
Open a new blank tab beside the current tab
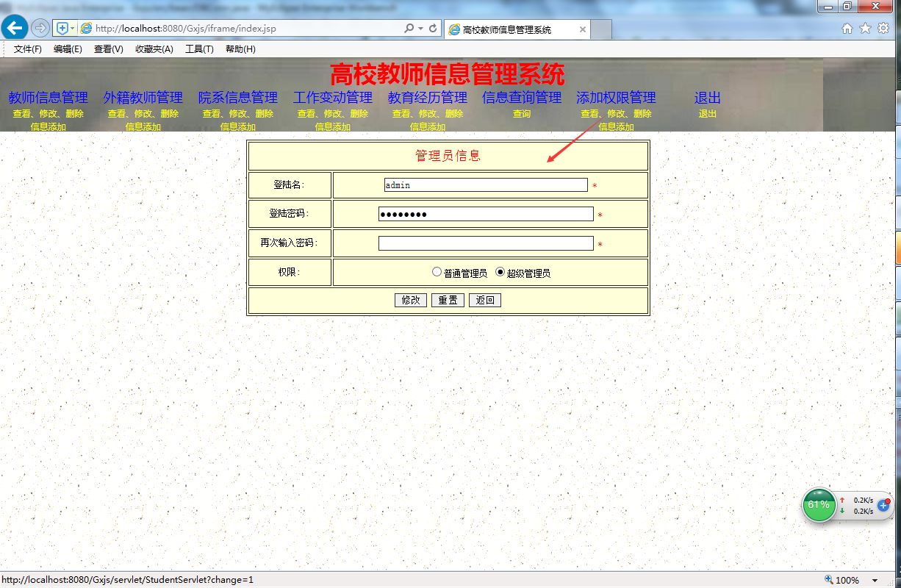pyautogui.click(x=601, y=30)
